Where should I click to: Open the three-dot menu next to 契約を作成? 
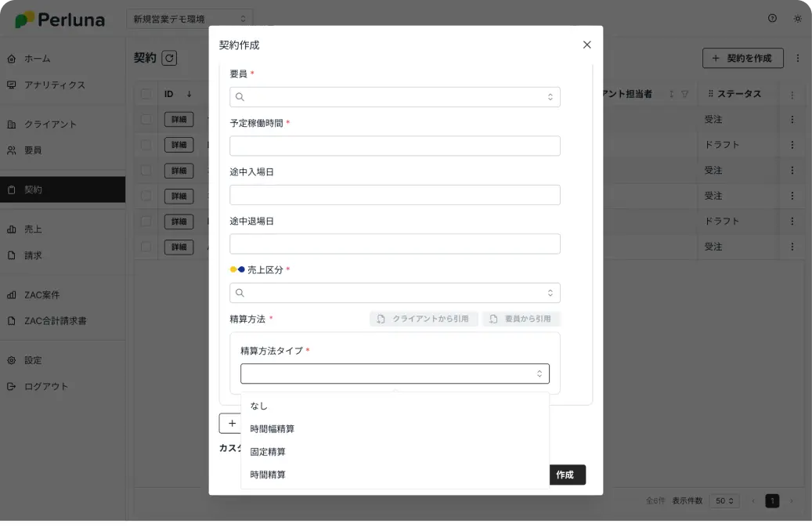click(x=797, y=58)
